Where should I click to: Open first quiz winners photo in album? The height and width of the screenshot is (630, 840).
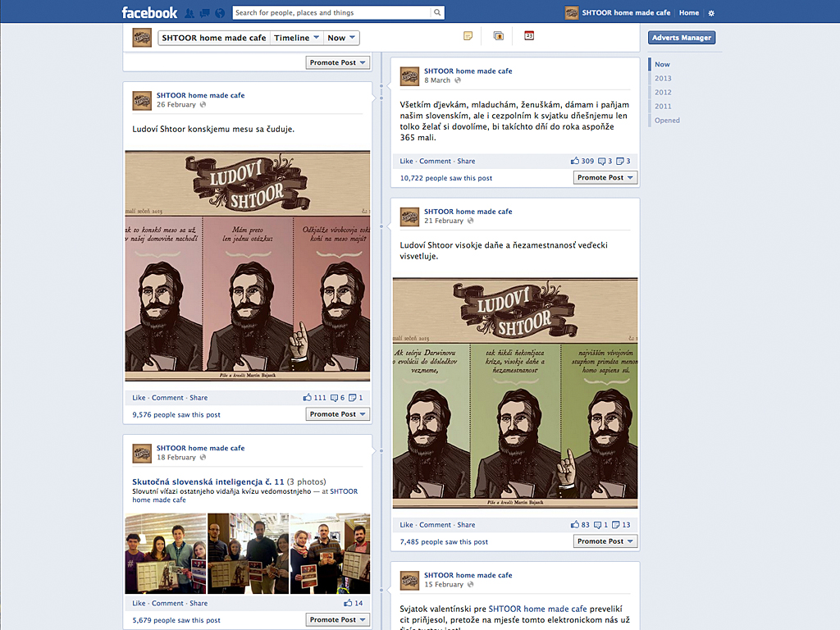[166, 554]
